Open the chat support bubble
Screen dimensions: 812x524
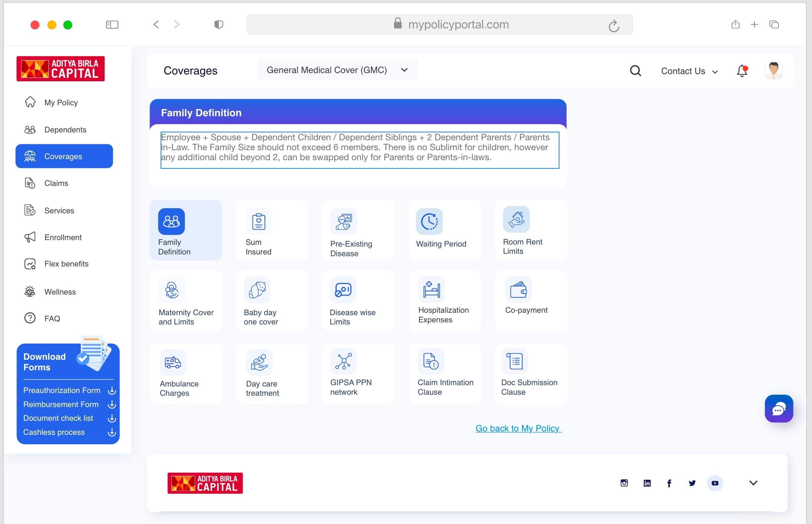click(x=779, y=408)
